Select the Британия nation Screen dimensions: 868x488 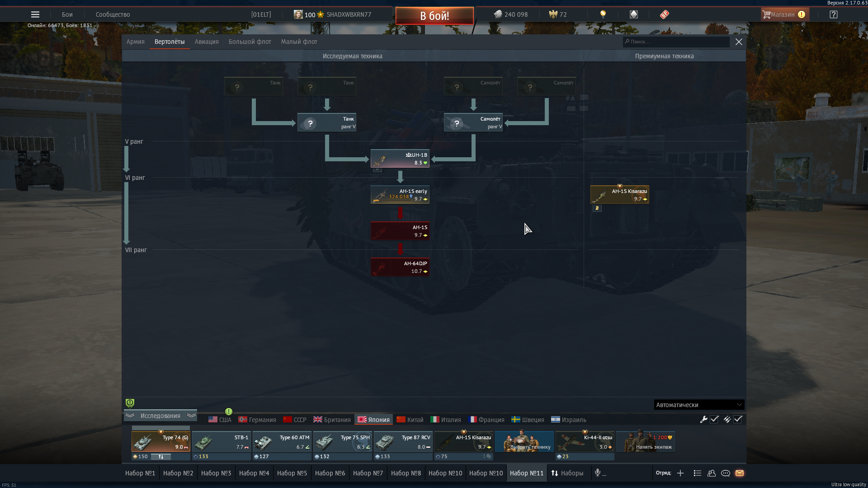point(332,420)
